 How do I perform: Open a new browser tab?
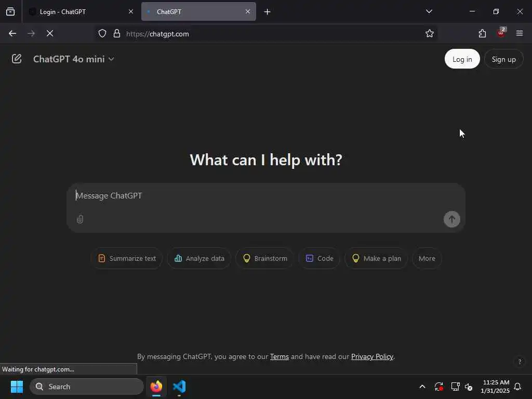(x=268, y=12)
